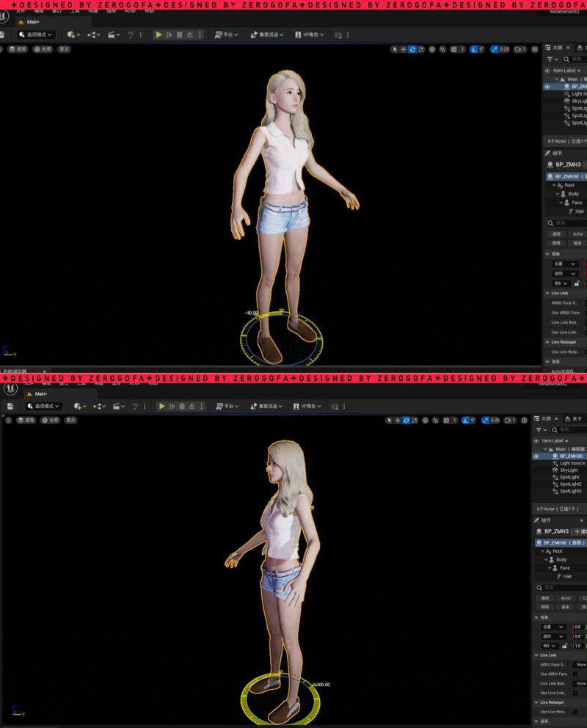The image size is (587, 728).
Task: Click the skip frame button in the upper toolbar
Action: click(x=169, y=34)
